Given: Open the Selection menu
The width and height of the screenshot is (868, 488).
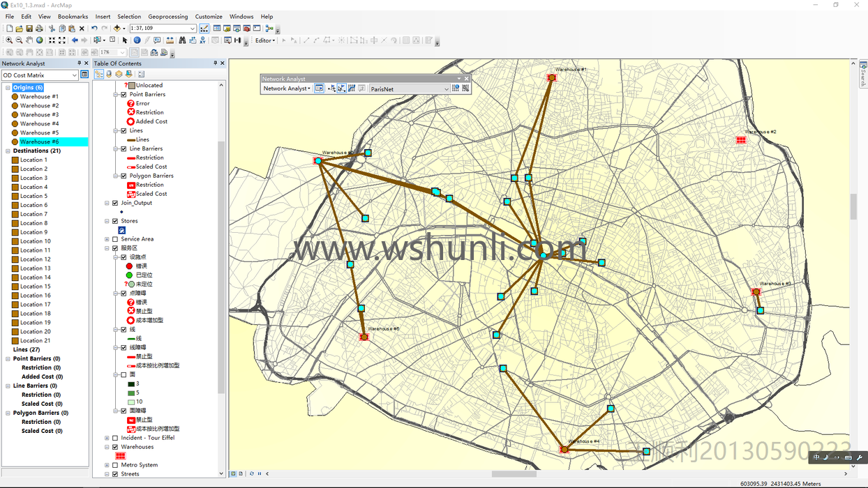Looking at the screenshot, I should 129,16.
